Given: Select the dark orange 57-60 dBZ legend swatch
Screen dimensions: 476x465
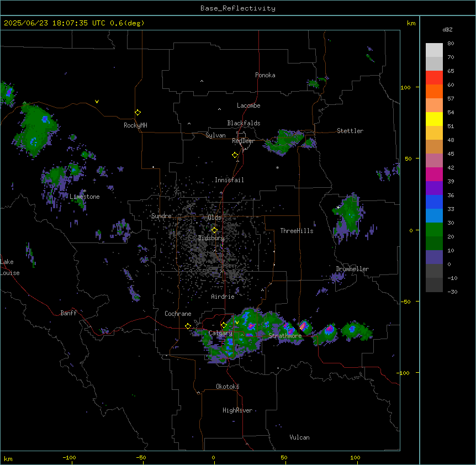Looking at the screenshot, I should point(434,91).
